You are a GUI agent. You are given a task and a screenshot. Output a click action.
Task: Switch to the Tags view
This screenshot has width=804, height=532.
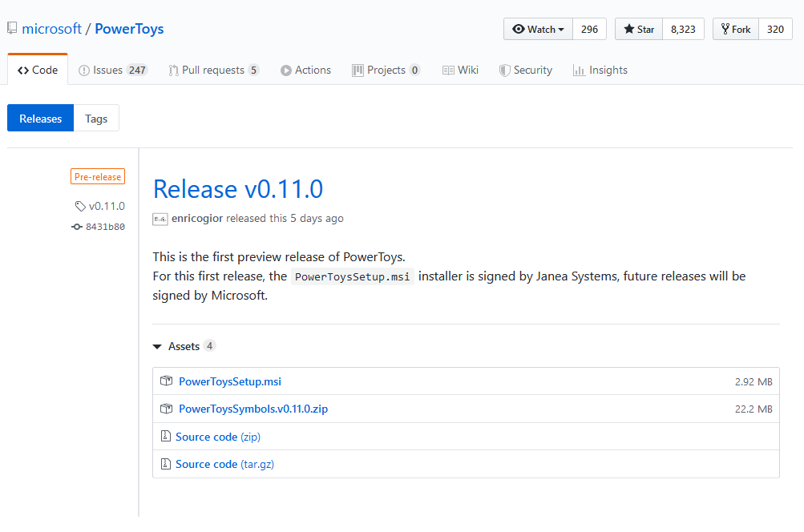tap(96, 119)
